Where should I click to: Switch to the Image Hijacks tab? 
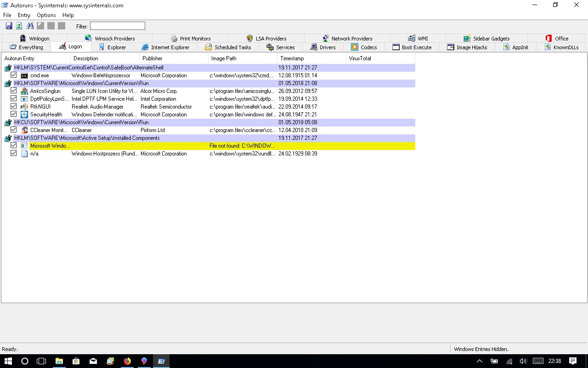[x=467, y=47]
